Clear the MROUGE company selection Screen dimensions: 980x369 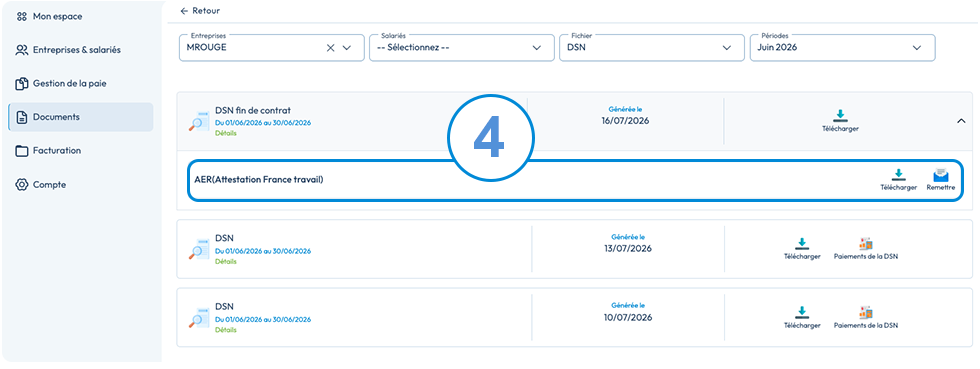tap(331, 48)
